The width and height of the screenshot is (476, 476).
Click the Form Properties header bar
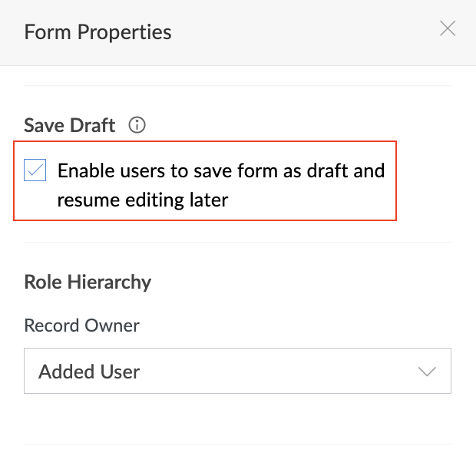(238, 32)
